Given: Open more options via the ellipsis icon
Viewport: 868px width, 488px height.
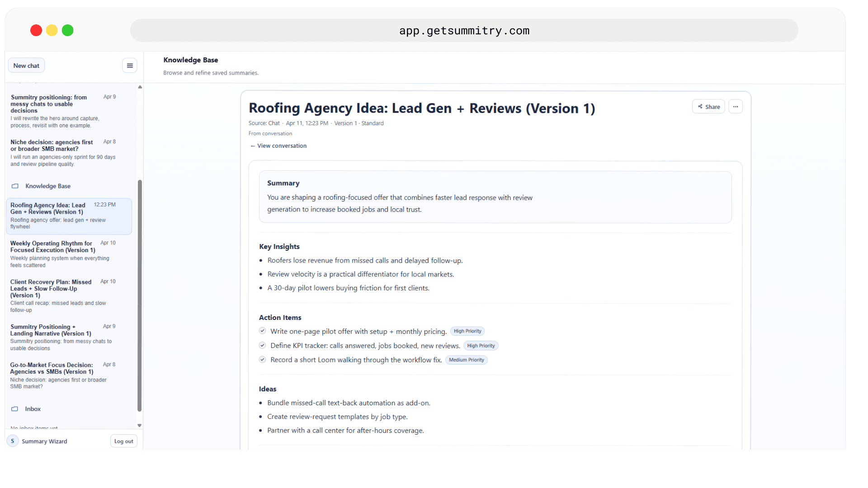Looking at the screenshot, I should (736, 106).
